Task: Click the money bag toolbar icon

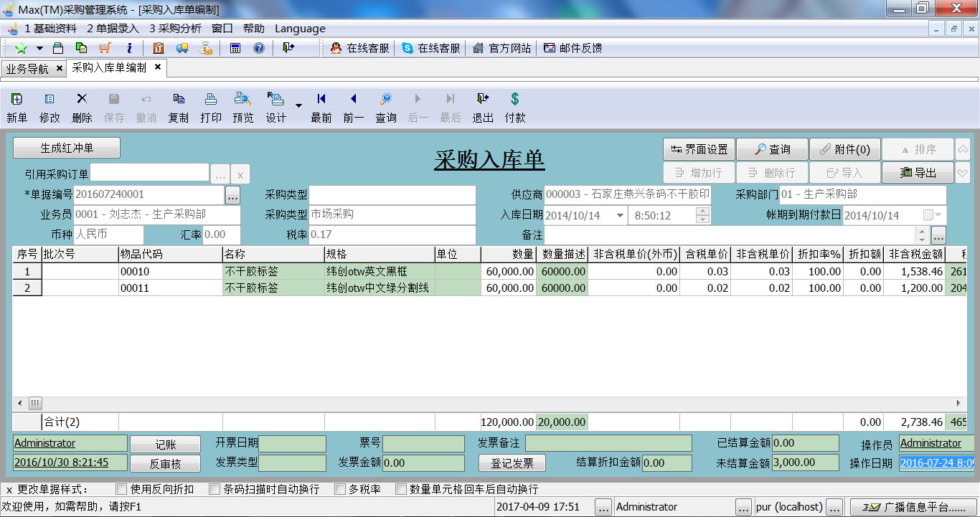Action: tap(206, 48)
